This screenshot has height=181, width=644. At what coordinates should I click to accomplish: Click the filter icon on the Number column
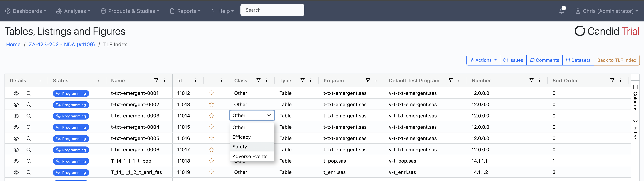coord(531,80)
